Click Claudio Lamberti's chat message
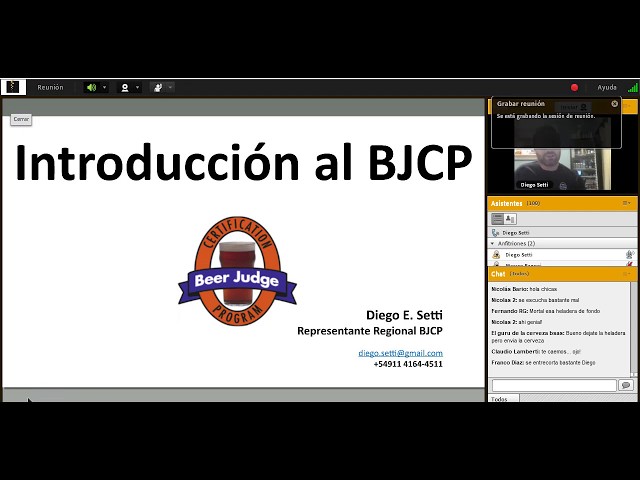The height and width of the screenshot is (480, 640). pyautogui.click(x=536, y=351)
